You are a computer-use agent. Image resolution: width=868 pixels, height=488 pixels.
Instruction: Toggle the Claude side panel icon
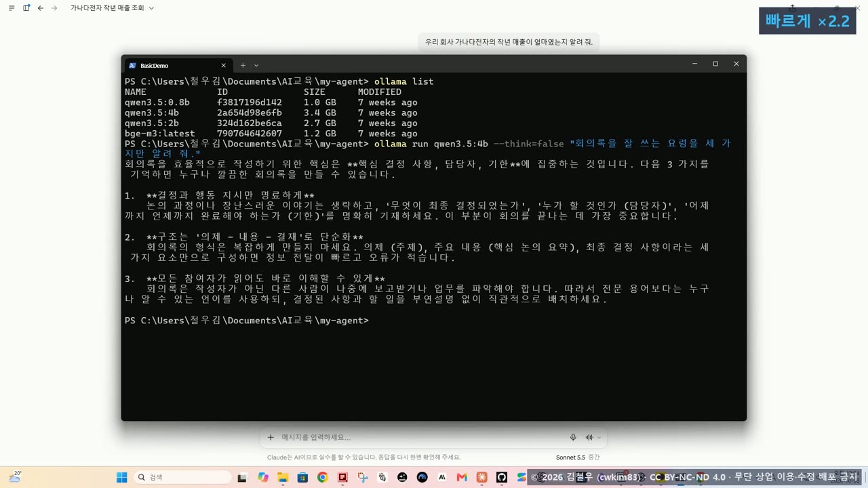(x=26, y=8)
